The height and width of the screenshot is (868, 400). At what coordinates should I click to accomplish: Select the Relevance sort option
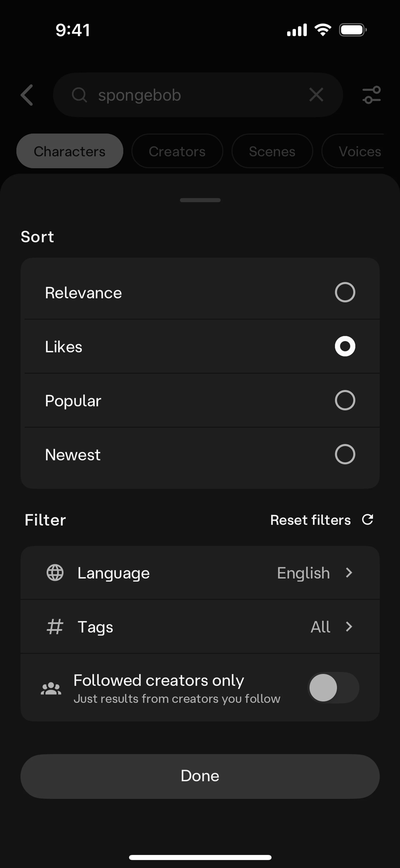click(345, 292)
